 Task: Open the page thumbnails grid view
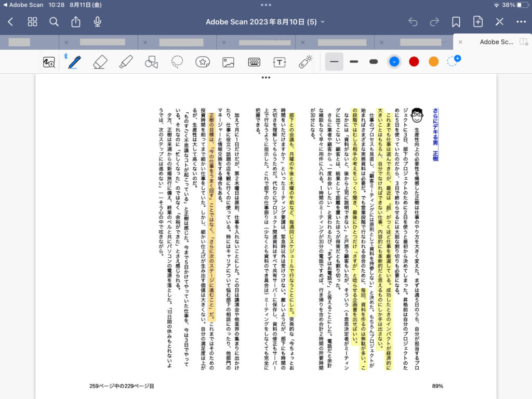pyautogui.click(x=32, y=22)
